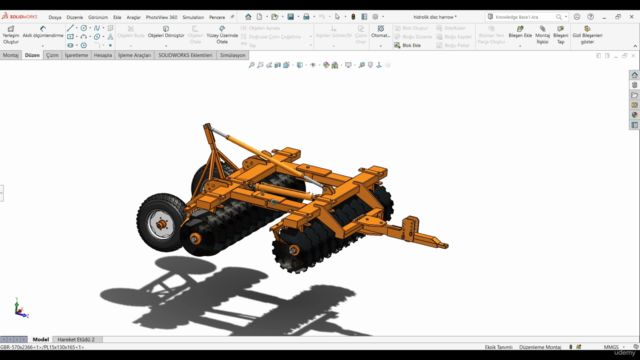The image size is (640, 360).
Task: Collapse the ribbon using the chevron
Action: click(635, 46)
